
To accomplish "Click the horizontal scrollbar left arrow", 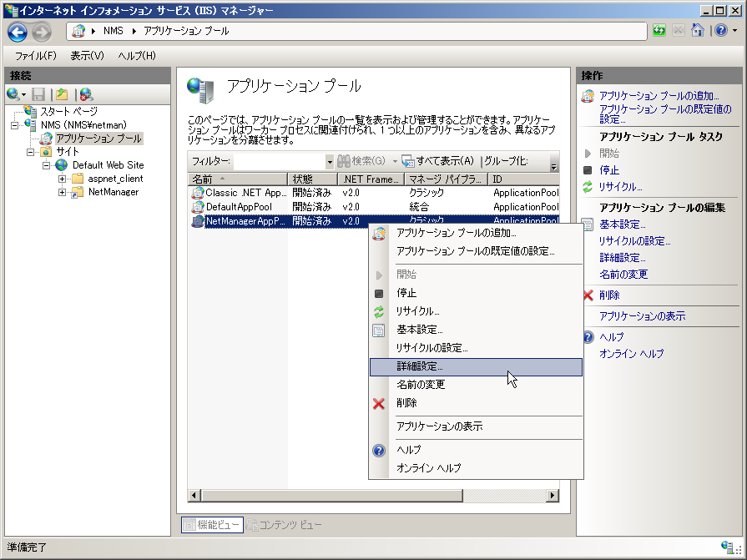I will point(194,495).
